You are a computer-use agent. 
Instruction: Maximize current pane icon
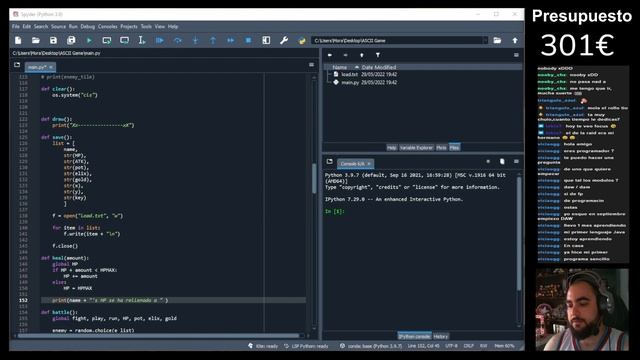pyautogui.click(x=266, y=40)
